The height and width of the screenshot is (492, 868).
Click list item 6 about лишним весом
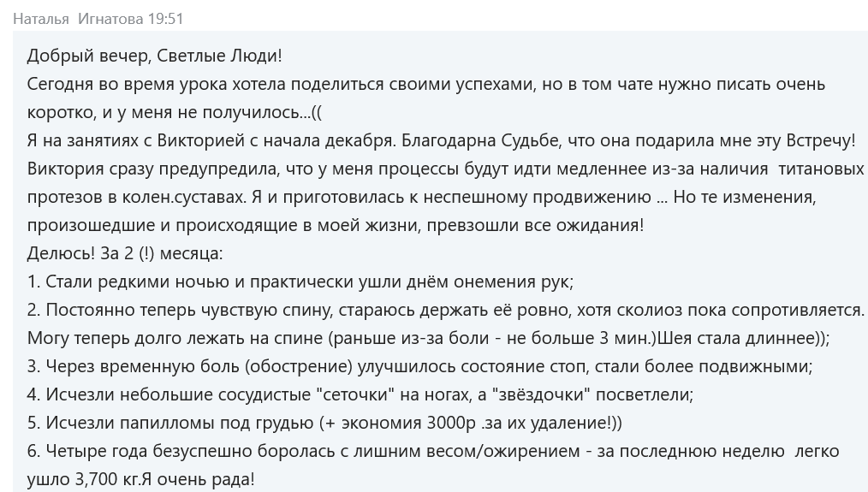pos(432,451)
